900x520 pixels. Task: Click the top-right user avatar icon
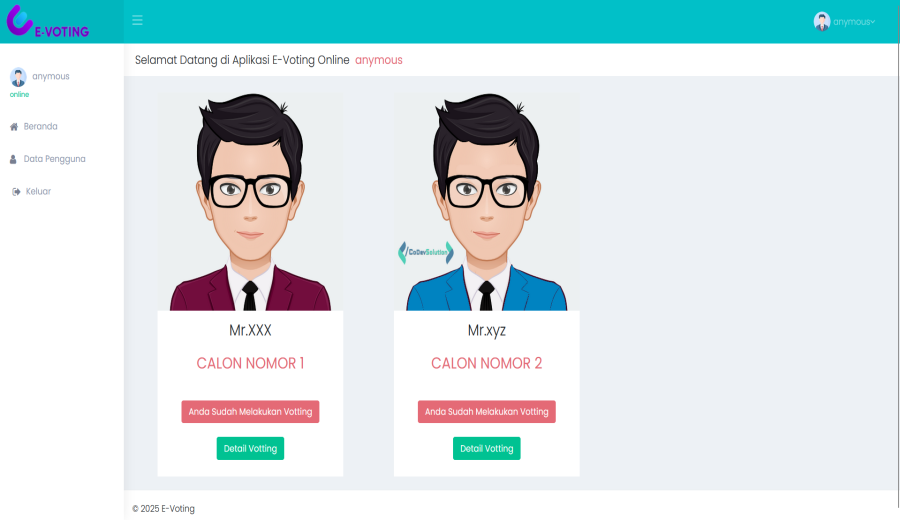coord(822,22)
